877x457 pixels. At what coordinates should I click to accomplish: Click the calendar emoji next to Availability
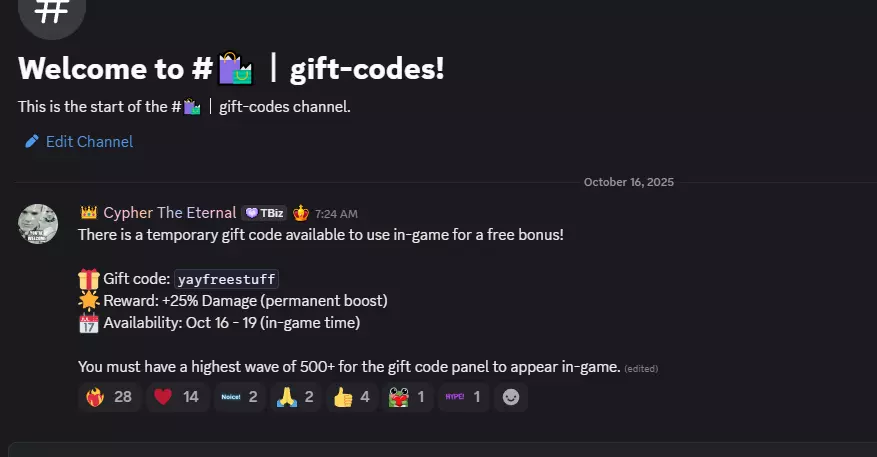click(x=88, y=323)
